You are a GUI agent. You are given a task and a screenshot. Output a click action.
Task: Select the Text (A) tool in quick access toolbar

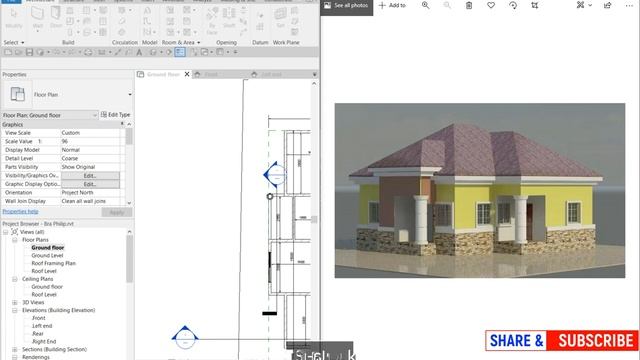click(x=139, y=52)
